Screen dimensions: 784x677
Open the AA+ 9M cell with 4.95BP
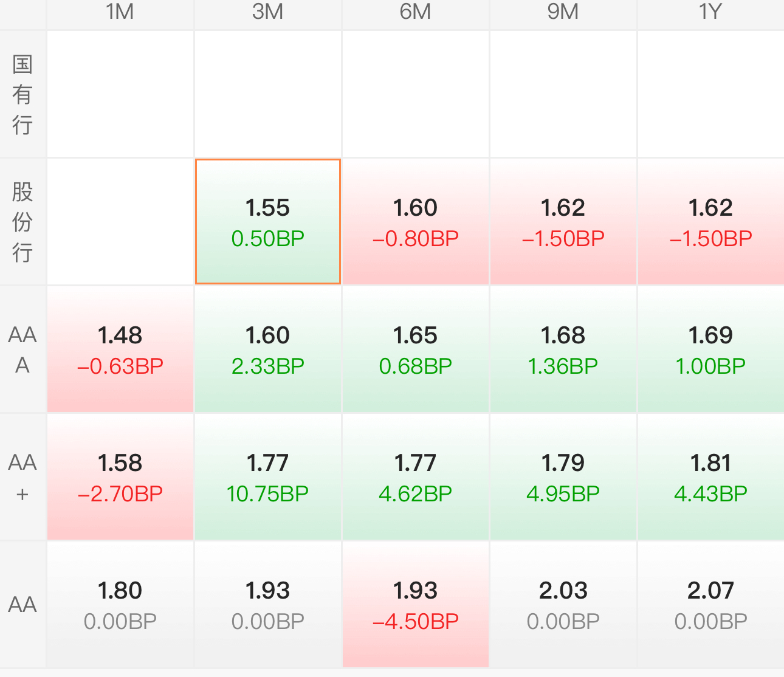point(563,477)
